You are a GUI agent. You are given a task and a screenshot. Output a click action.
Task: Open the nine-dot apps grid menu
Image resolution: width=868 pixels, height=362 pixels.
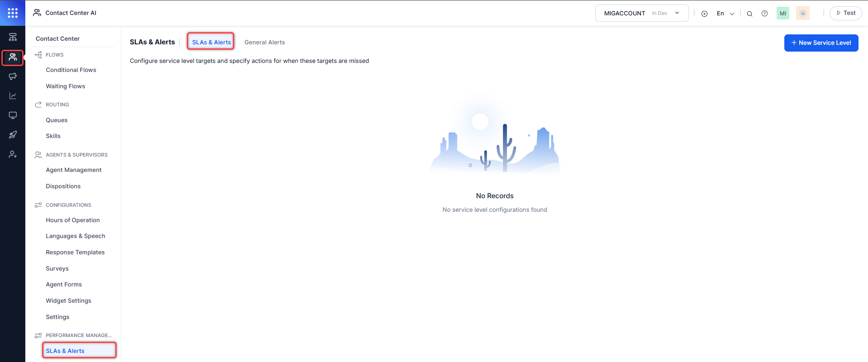click(x=13, y=13)
